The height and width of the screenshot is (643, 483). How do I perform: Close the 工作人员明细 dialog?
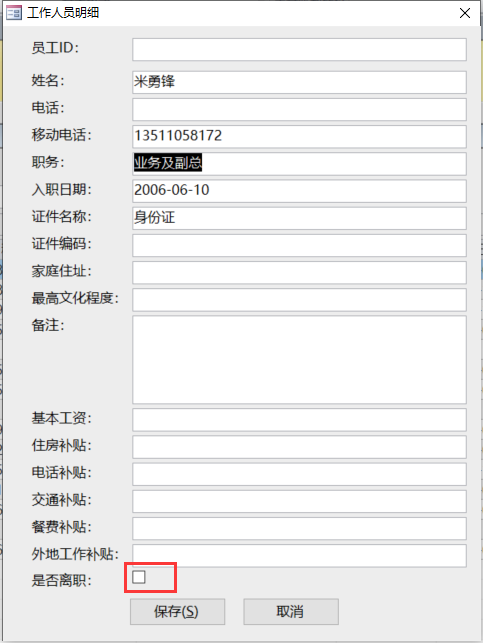point(465,13)
